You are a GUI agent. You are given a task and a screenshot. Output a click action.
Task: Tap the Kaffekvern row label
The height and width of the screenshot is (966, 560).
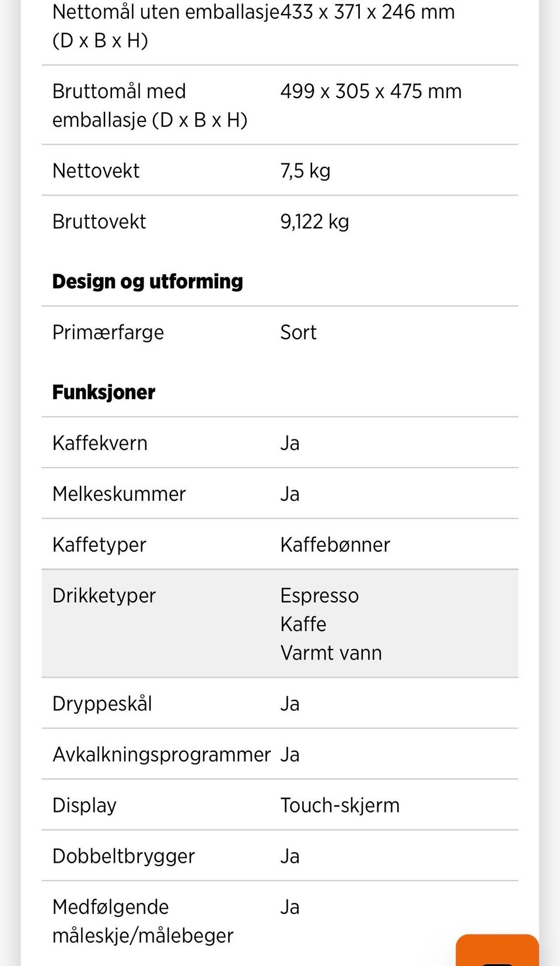[x=100, y=444]
